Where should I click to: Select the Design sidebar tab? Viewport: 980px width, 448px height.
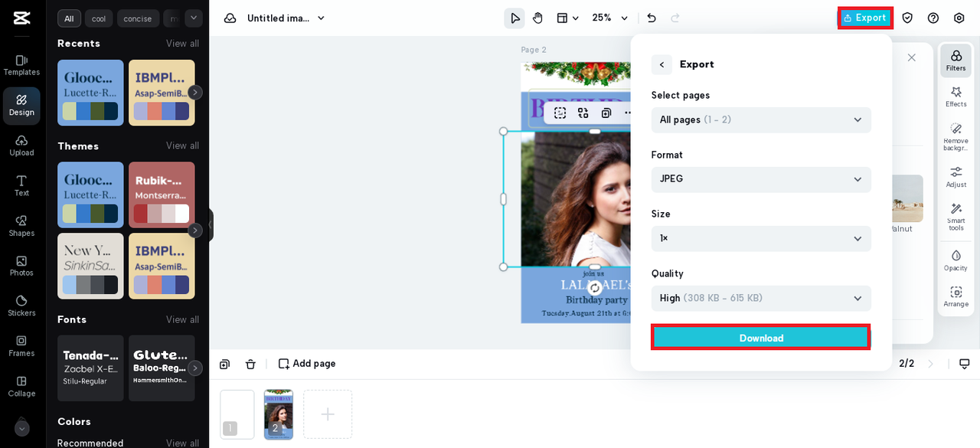click(21, 106)
